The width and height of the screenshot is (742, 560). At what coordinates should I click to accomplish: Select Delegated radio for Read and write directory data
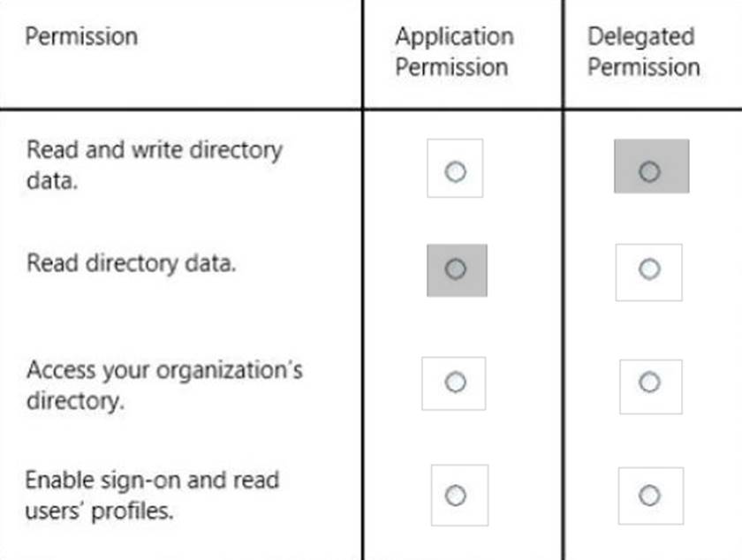(649, 171)
